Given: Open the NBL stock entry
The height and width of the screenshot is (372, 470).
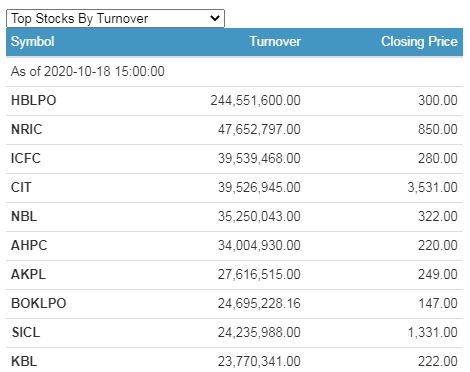Looking at the screenshot, I should (24, 216).
